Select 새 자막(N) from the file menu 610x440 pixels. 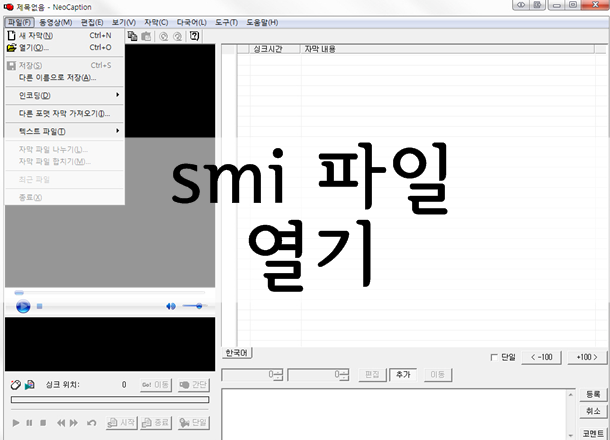[x=65, y=35]
